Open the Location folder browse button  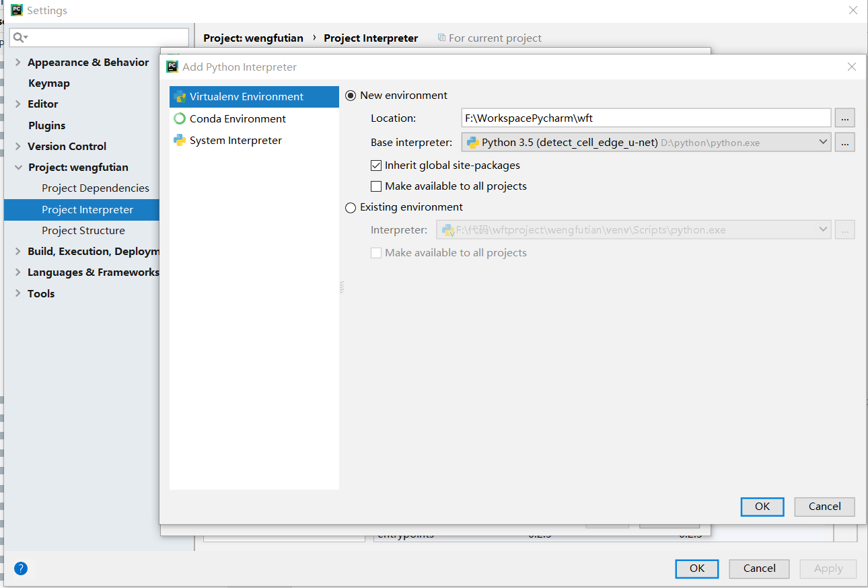pos(844,117)
